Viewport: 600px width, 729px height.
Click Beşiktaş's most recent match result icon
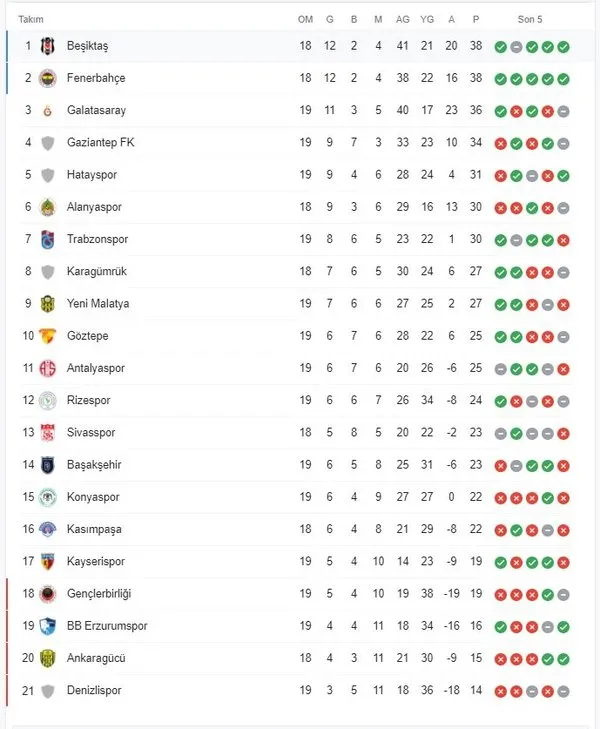click(x=564, y=46)
